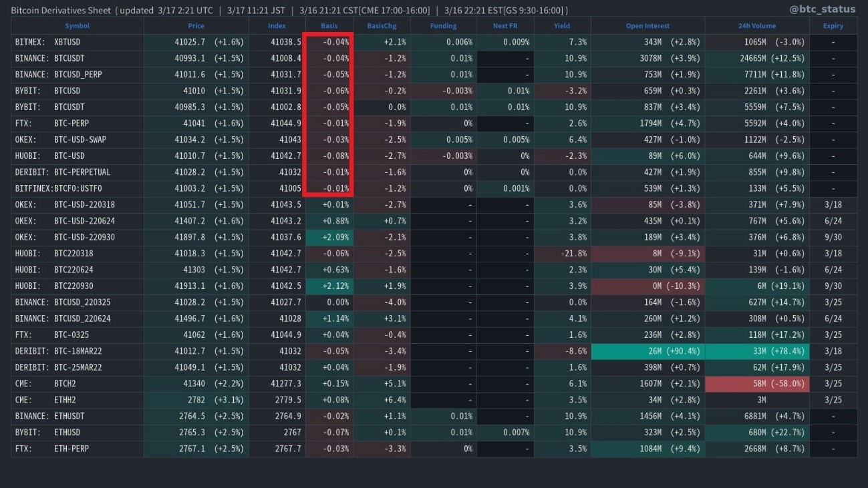Select the DERIBIT BTC-18MAR22 symbol cell

(x=78, y=351)
